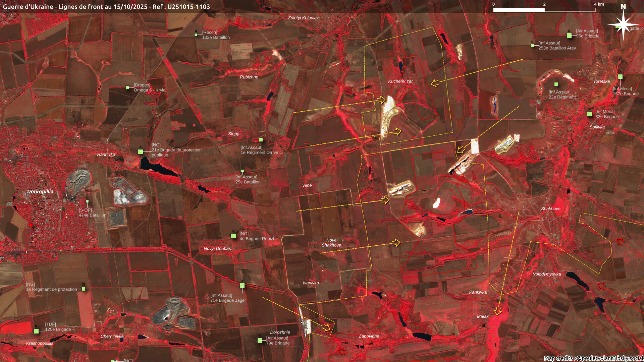Image resolution: width=644 pixels, height=362 pixels.
Task: Select the 21e Brigade de protection publique marker
Action: tap(141, 152)
